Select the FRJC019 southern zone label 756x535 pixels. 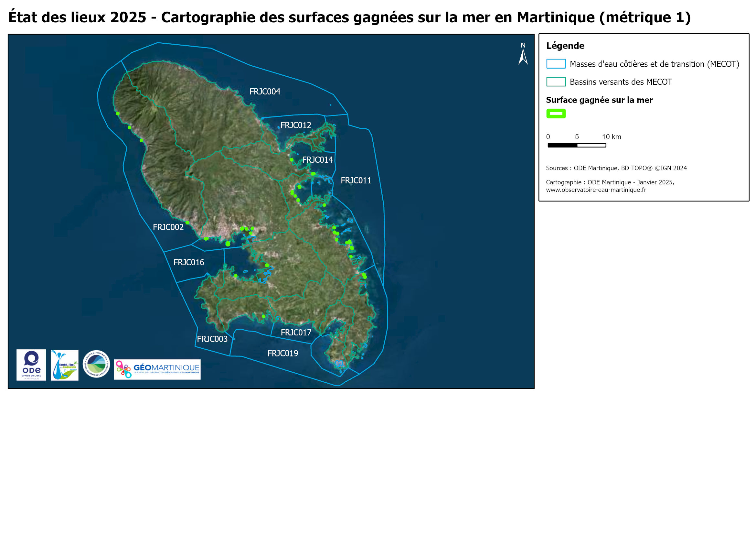pyautogui.click(x=282, y=353)
